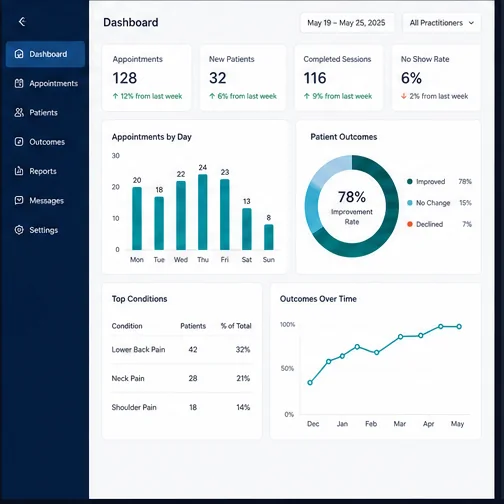Click the chevron in All Practitioners selector
504x504 pixels.
pyautogui.click(x=471, y=23)
